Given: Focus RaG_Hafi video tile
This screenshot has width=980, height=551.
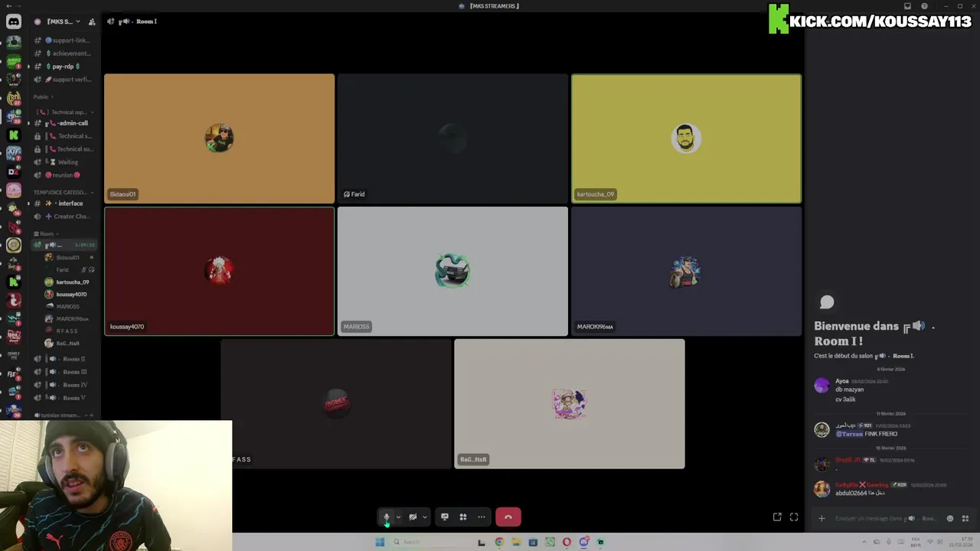Looking at the screenshot, I should 570,404.
